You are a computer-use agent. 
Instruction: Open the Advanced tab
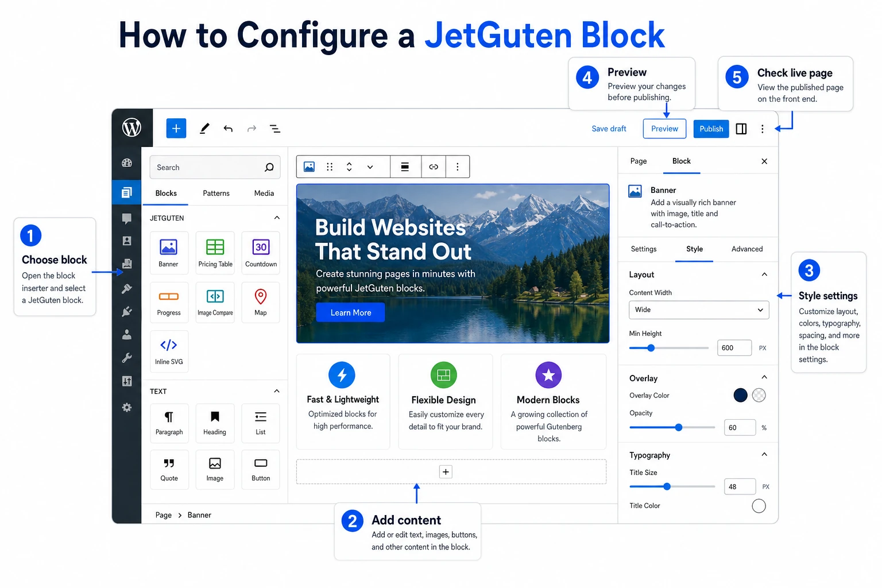(747, 249)
